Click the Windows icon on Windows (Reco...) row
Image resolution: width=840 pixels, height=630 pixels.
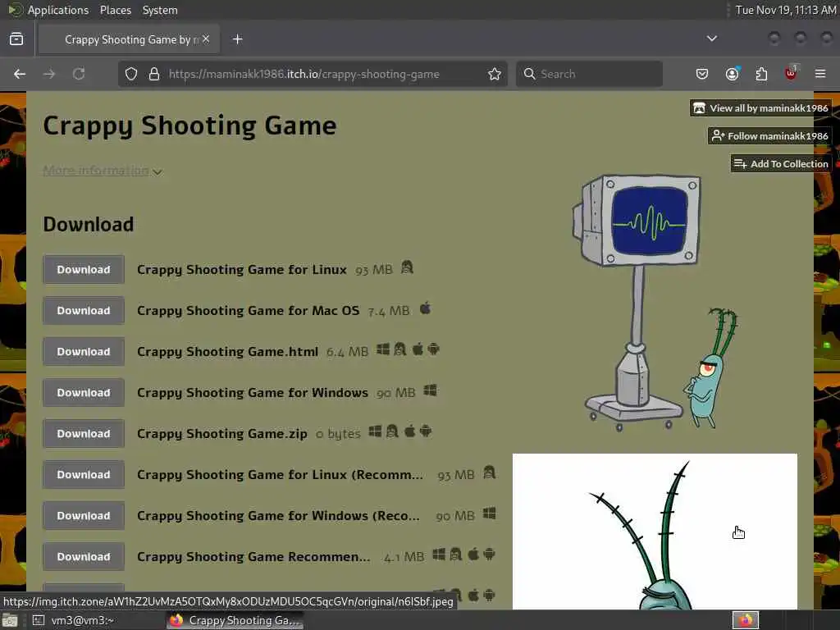click(489, 514)
